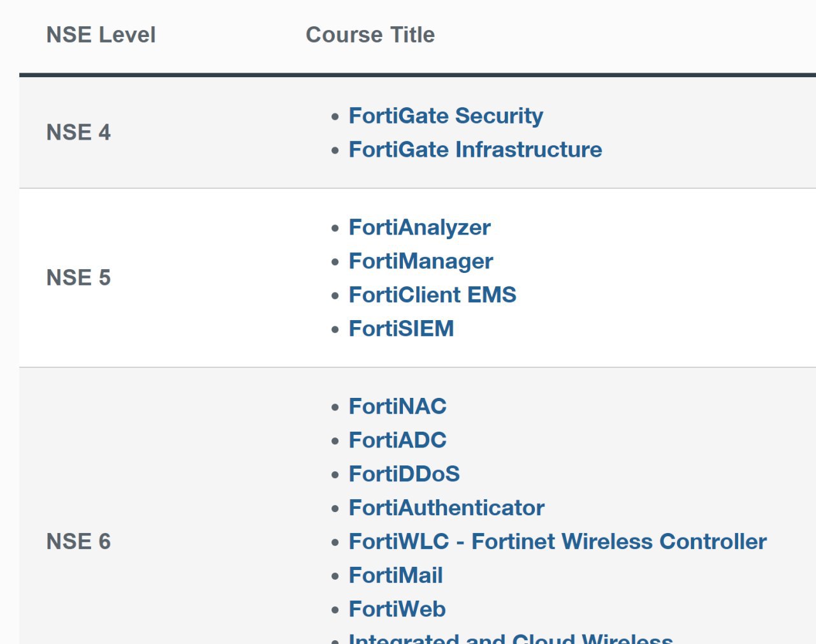Open the FortiADC course link
The height and width of the screenshot is (644, 816).
coord(397,441)
